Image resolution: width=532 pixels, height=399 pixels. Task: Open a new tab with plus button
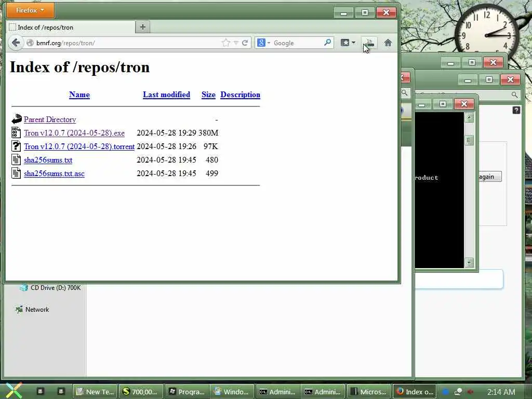(143, 27)
